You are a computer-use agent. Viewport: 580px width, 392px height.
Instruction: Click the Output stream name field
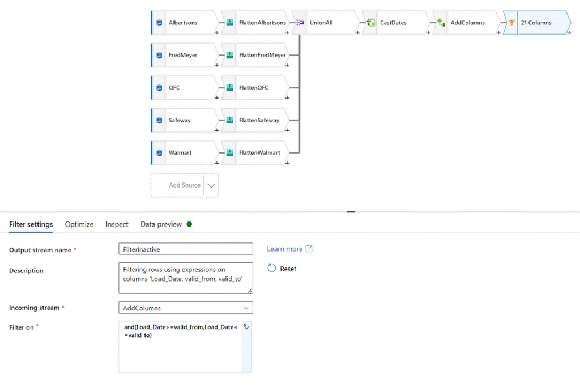click(186, 249)
